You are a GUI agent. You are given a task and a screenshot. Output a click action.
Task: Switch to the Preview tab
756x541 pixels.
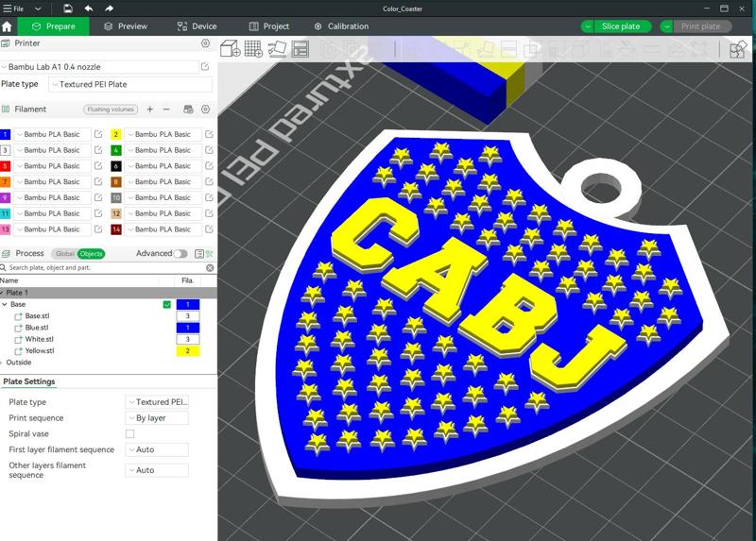(x=126, y=26)
